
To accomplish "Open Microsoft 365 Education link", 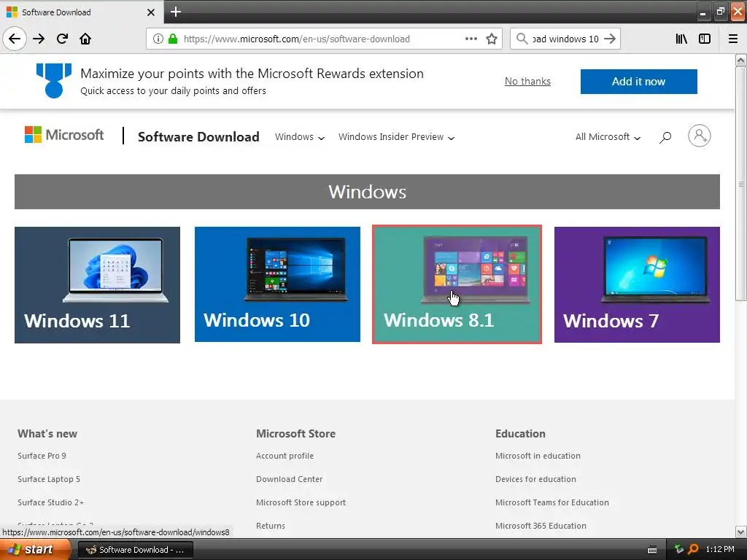I will click(541, 526).
